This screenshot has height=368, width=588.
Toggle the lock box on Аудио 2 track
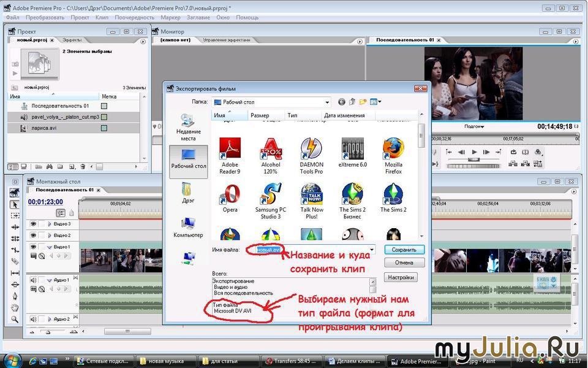[42, 319]
